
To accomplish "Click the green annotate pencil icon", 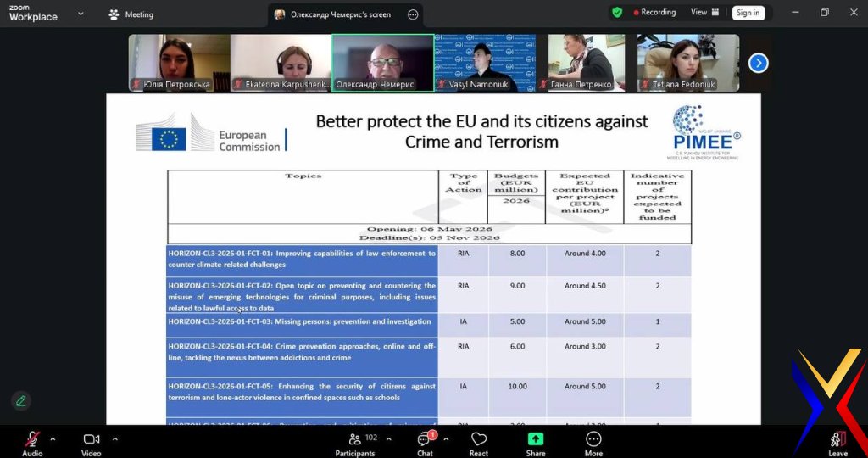I will pyautogui.click(x=21, y=400).
